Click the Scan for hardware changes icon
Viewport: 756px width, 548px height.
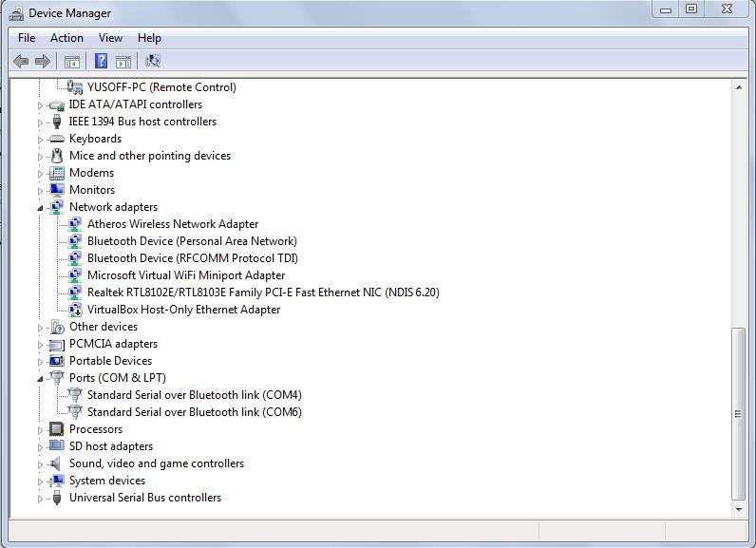(152, 61)
